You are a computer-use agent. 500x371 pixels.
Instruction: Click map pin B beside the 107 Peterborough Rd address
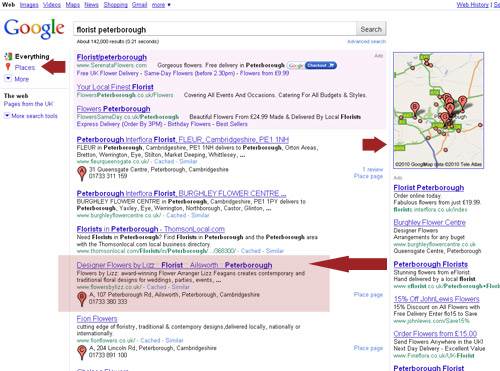pyautogui.click(x=82, y=299)
